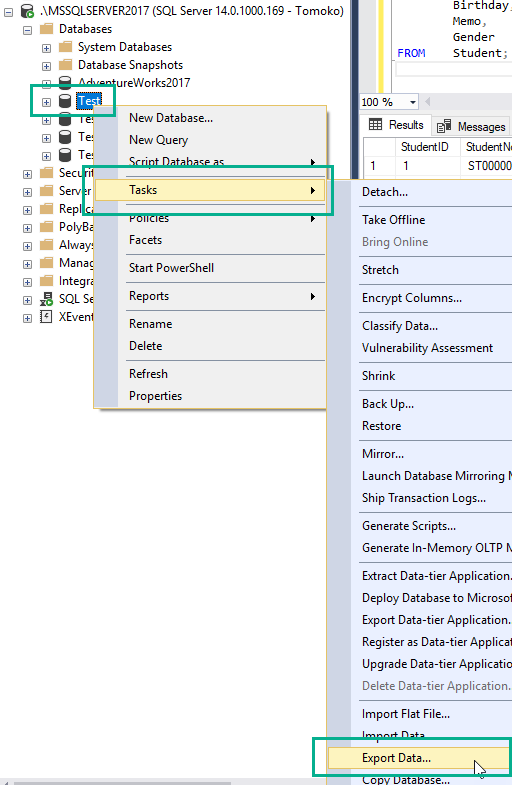The image size is (512, 785).
Task: Click the Results grid icon
Action: [375, 125]
